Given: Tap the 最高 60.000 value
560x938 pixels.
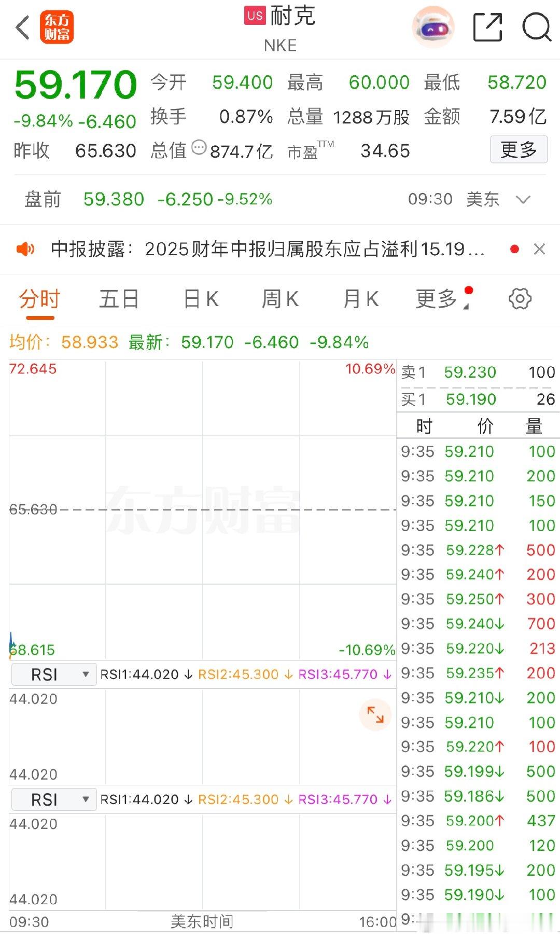Looking at the screenshot, I should (379, 82).
